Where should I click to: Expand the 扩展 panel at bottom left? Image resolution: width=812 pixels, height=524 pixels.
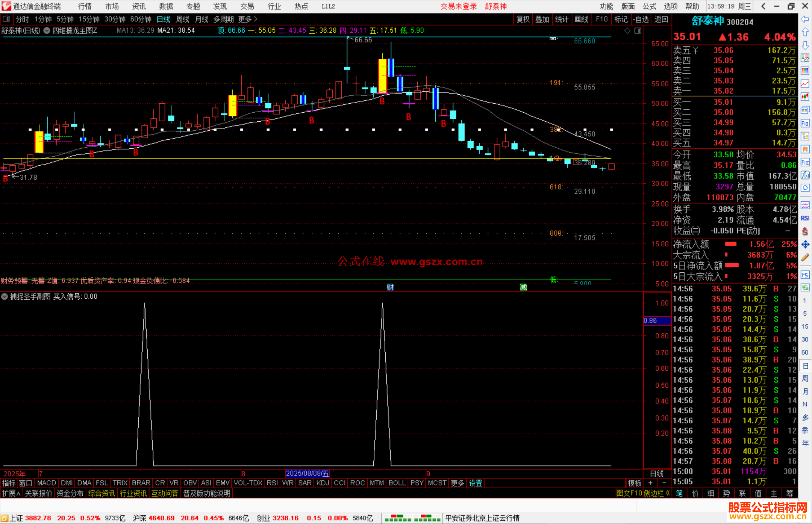11,493
